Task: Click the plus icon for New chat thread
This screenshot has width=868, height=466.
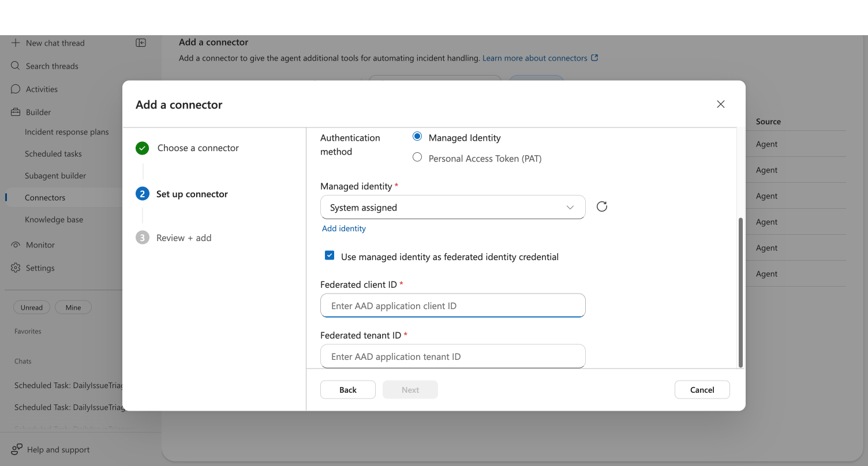Action: pos(16,43)
